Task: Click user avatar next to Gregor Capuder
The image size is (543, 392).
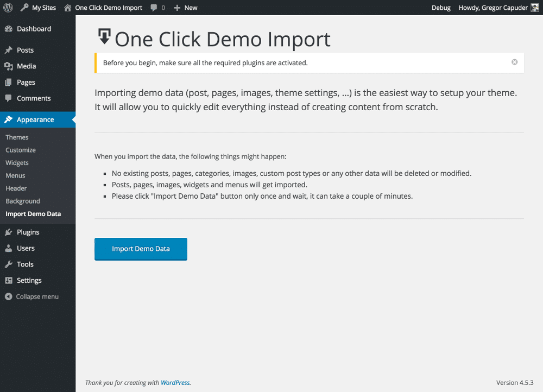Action: [x=535, y=8]
